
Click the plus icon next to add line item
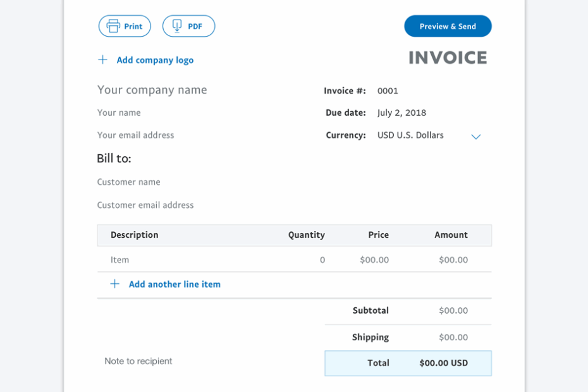pyautogui.click(x=114, y=284)
